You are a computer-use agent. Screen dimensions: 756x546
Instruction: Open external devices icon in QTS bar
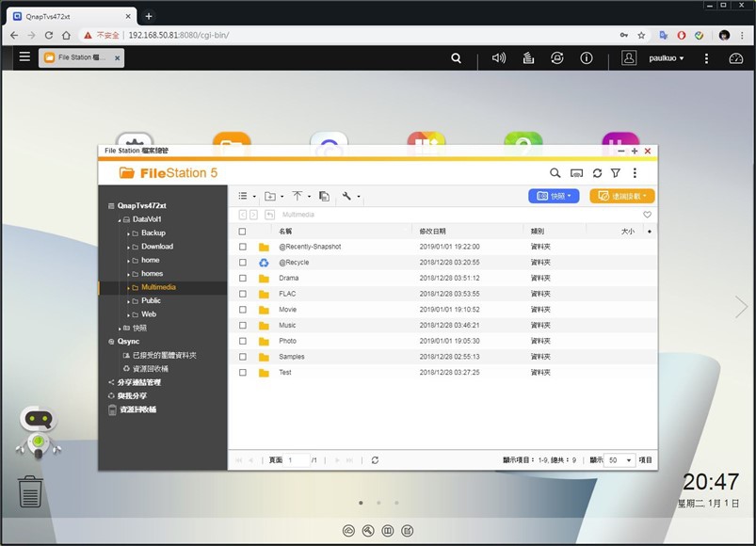pyautogui.click(x=556, y=58)
